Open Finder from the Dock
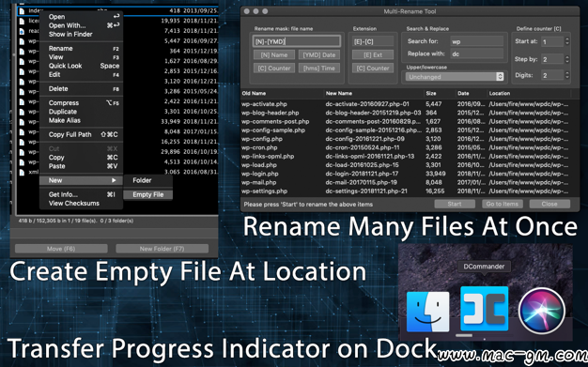Viewport: 588px width, 367px height. (428, 311)
